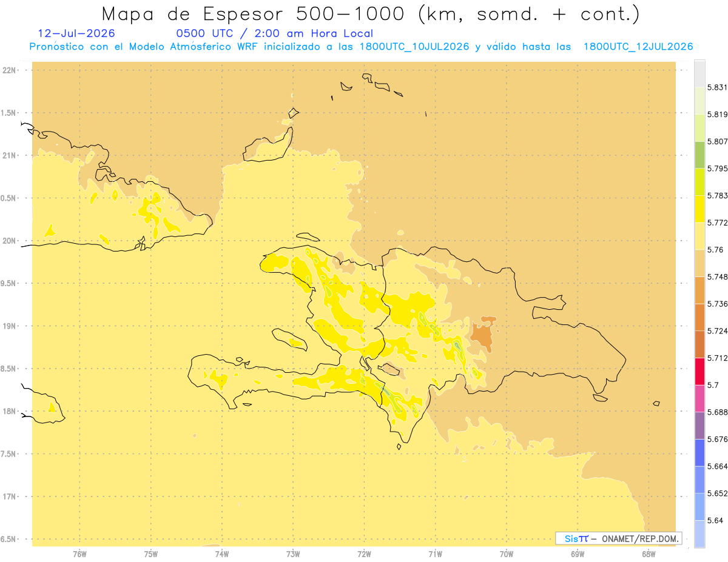
Task: Click the legend value 5.819
Action: point(718,115)
